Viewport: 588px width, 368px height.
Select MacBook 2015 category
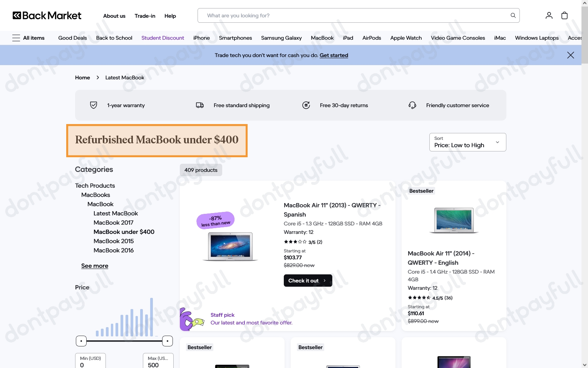[x=114, y=241]
